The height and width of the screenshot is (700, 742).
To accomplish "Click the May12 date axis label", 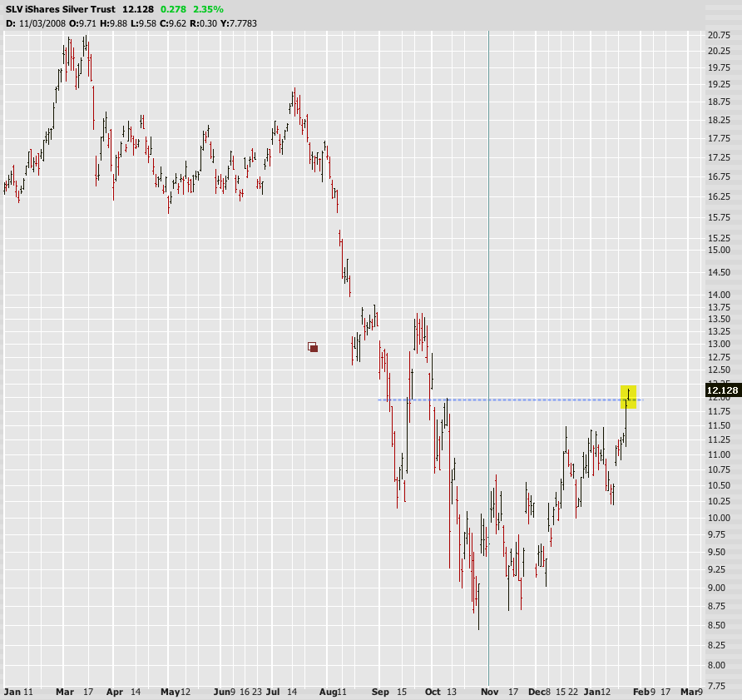I will click(175, 692).
